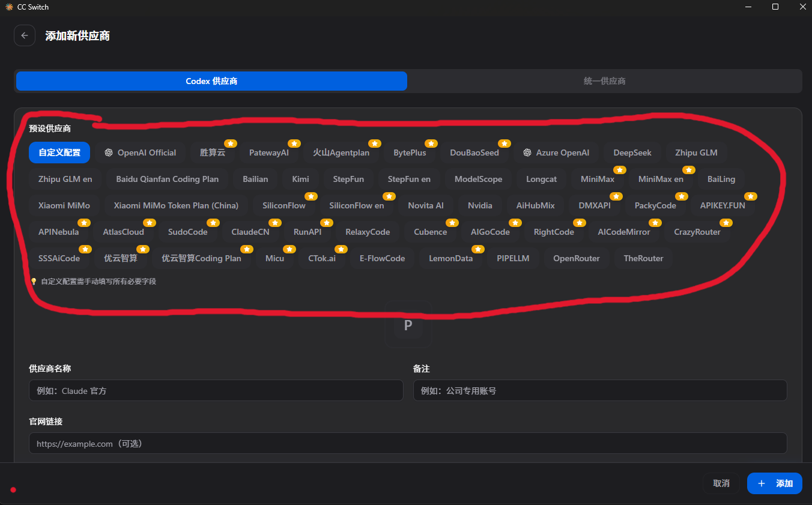Viewport: 812px width, 505px height.
Task: Focus the 供应商名称 input field
Action: pos(216,390)
